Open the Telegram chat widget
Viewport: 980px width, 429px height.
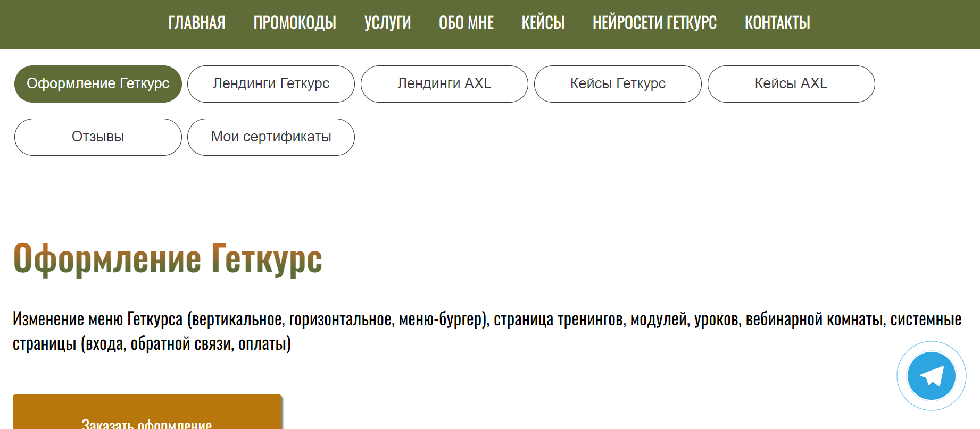click(x=931, y=376)
